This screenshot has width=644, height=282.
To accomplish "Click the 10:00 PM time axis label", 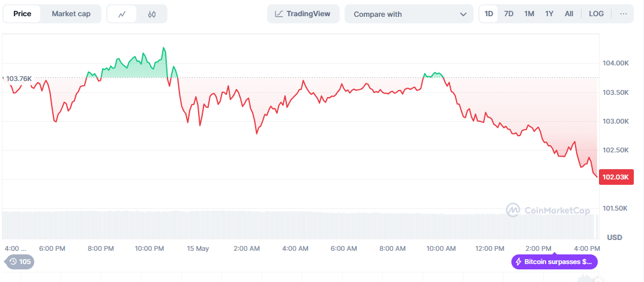I will (x=148, y=248).
